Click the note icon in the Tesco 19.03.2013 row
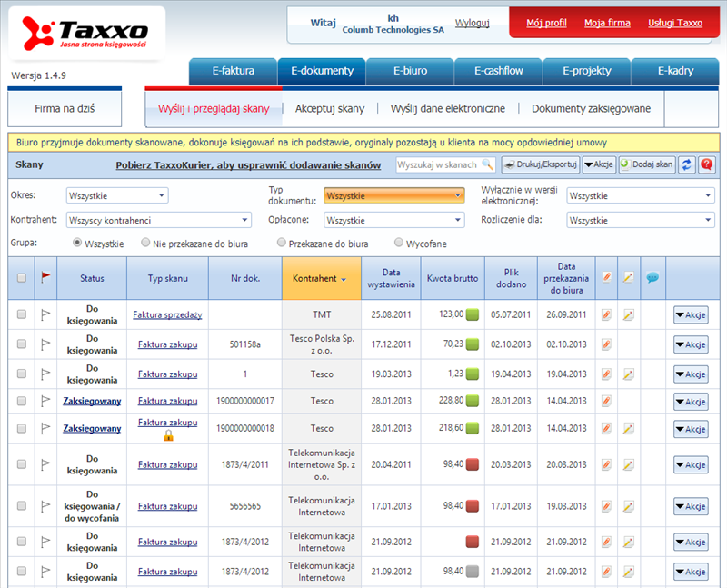The height and width of the screenshot is (588, 727). pyautogui.click(x=628, y=374)
